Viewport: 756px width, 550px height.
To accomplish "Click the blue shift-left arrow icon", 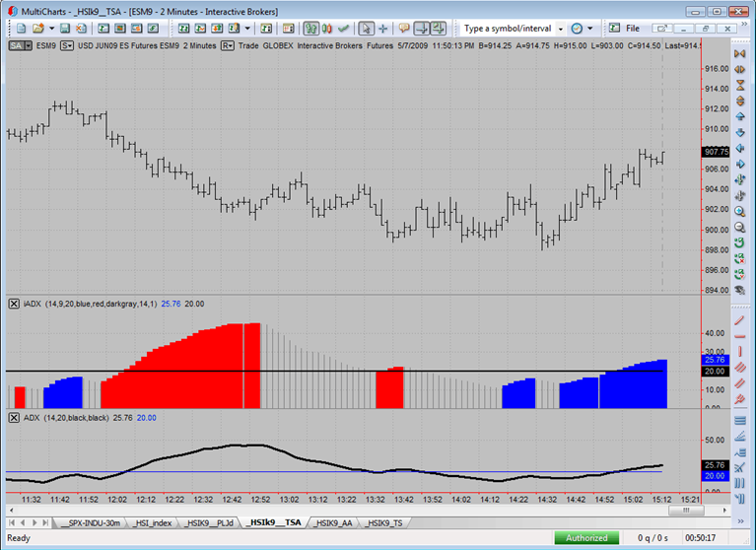I will (739, 149).
